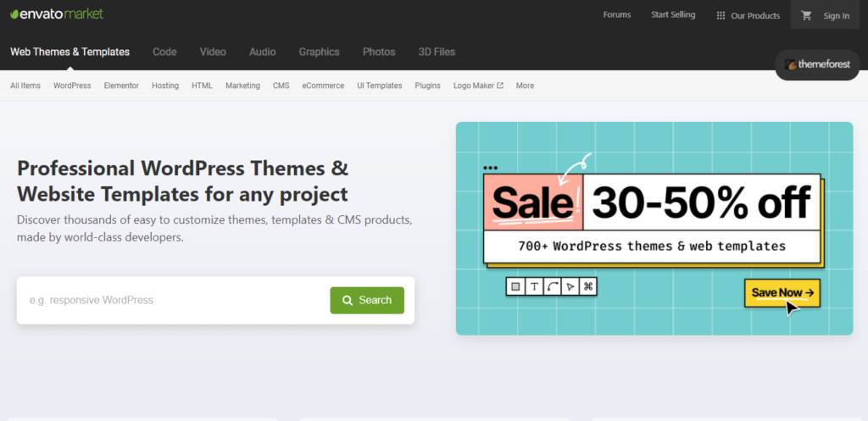This screenshot has width=868, height=421.
Task: Click the 'Sale' label in the banner
Action: (533, 202)
